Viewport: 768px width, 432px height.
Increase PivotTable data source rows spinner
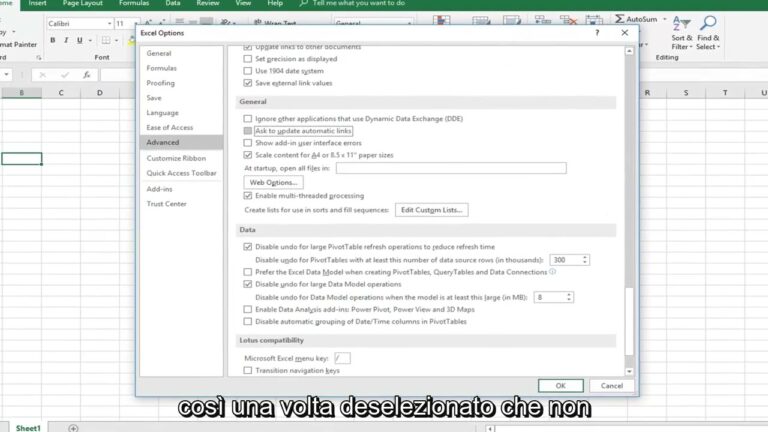(585, 257)
